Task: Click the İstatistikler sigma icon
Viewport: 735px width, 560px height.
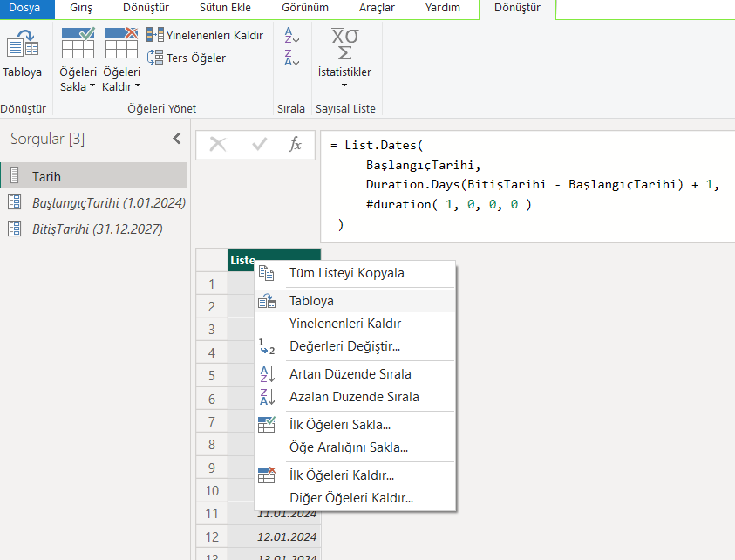Action: [x=345, y=44]
